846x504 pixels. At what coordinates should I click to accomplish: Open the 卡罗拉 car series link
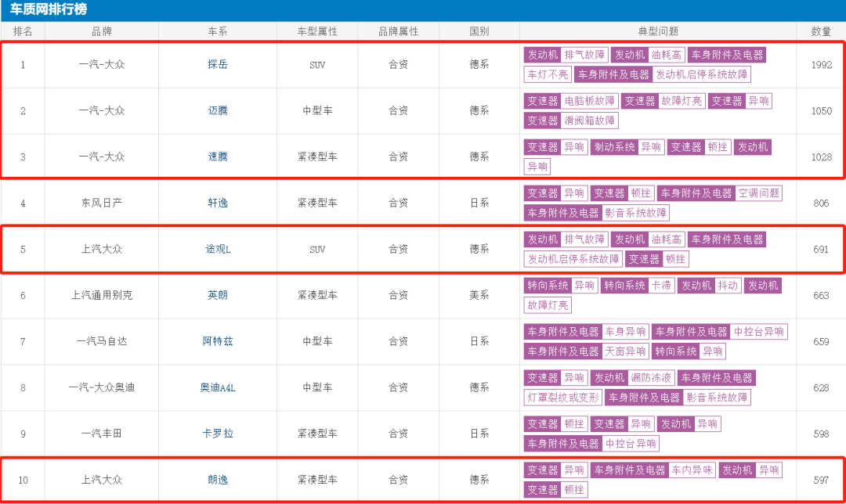click(218, 434)
